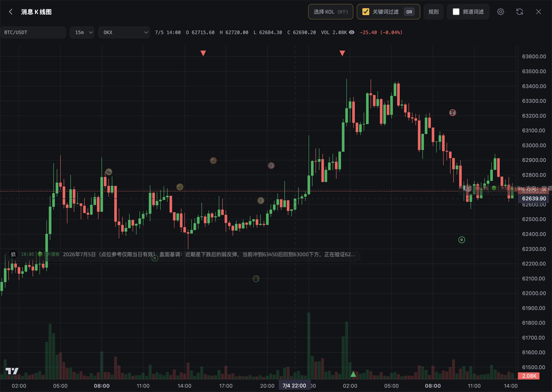This screenshot has height=392, width=552.
Task: Click the 规则 button
Action: [433, 12]
